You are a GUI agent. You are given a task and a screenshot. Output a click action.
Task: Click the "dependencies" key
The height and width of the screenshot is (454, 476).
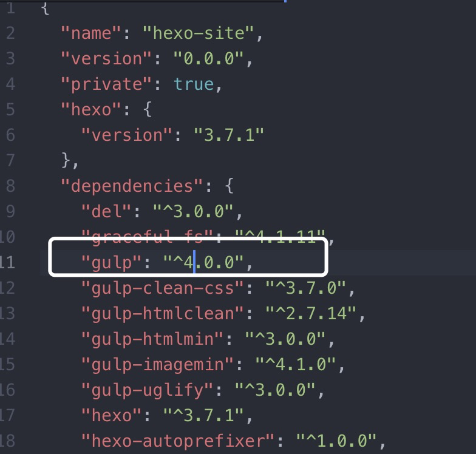point(132,186)
